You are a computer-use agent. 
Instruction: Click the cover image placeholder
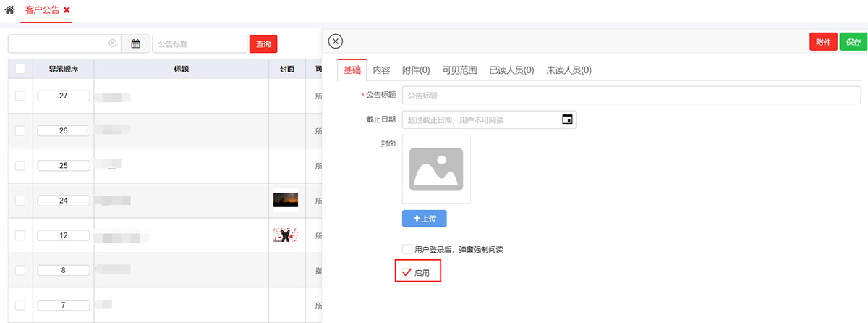click(436, 169)
